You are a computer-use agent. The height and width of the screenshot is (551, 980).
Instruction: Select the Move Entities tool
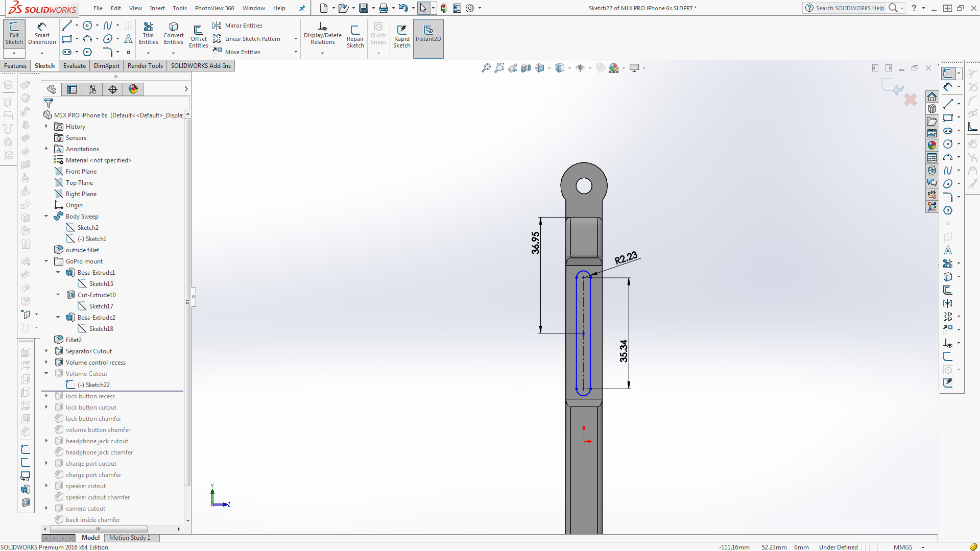(236, 52)
